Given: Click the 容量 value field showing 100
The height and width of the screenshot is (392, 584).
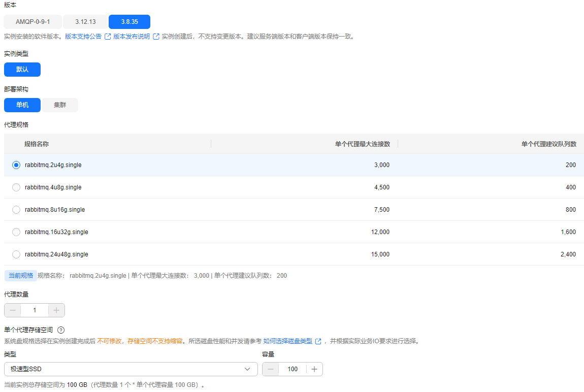Looking at the screenshot, I should coord(293,369).
